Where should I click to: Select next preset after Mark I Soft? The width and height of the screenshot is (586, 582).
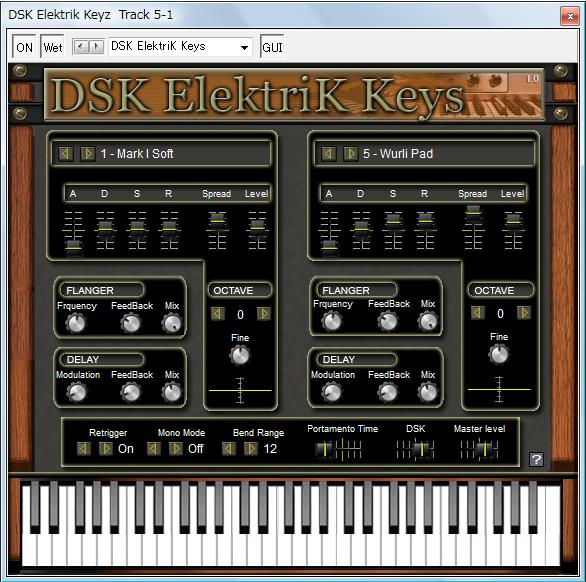click(x=88, y=153)
